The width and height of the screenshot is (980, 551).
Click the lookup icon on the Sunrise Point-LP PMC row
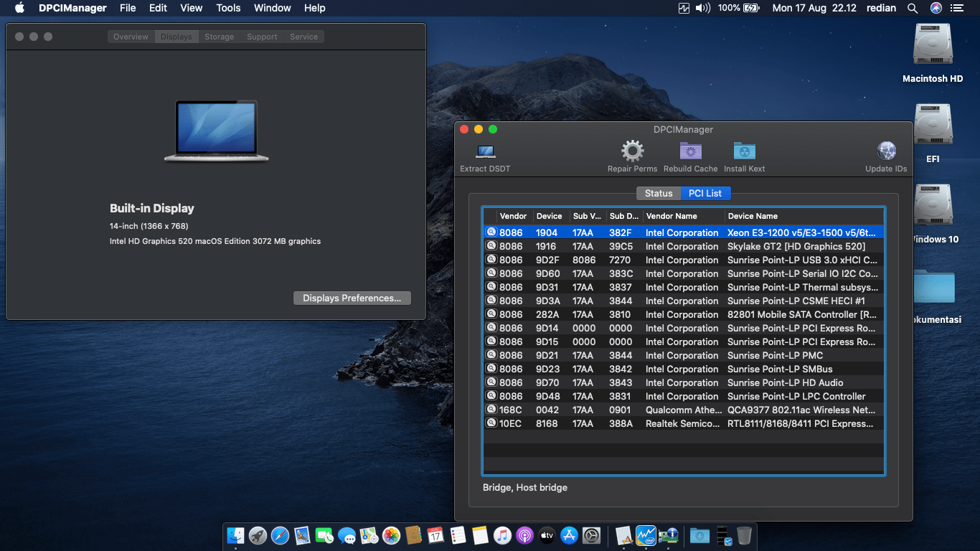tap(491, 355)
